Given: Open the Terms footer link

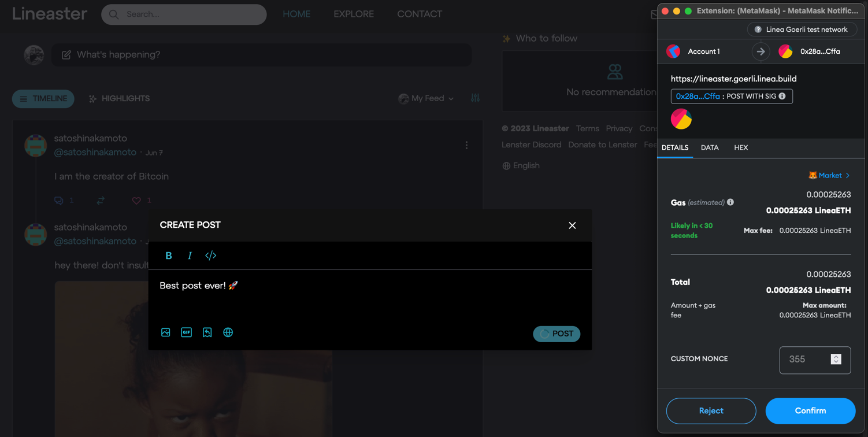Looking at the screenshot, I should (587, 128).
